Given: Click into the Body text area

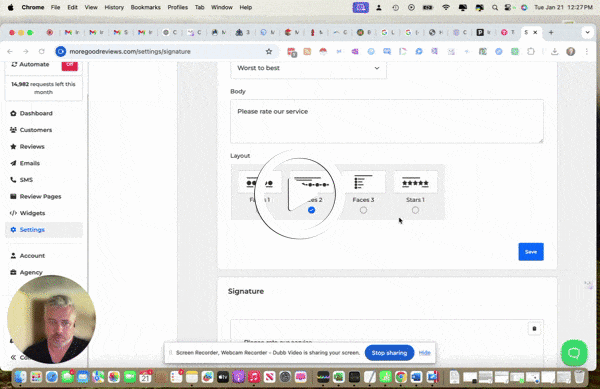Looking at the screenshot, I should pos(387,122).
